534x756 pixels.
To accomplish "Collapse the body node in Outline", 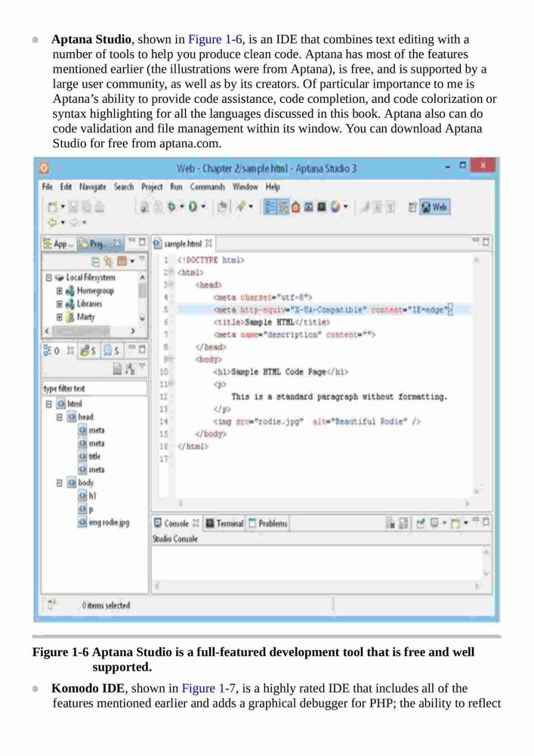I will click(x=59, y=482).
